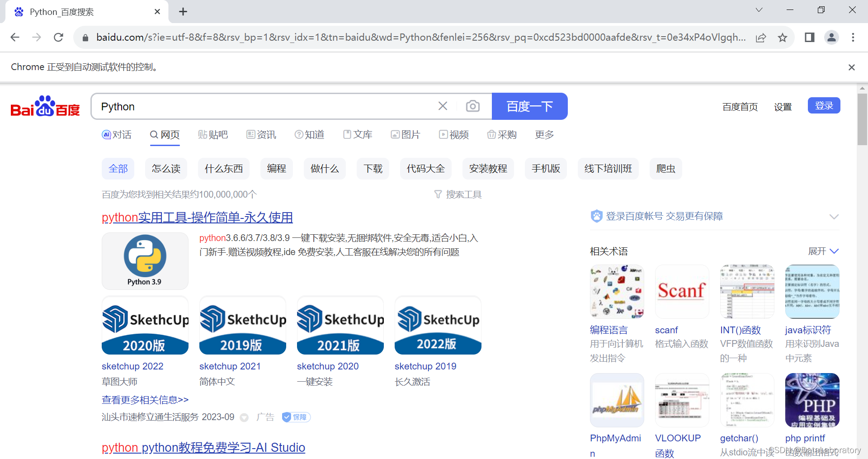The width and height of the screenshot is (868, 459).
Task: Click the 保障 shield badge
Action: click(296, 417)
